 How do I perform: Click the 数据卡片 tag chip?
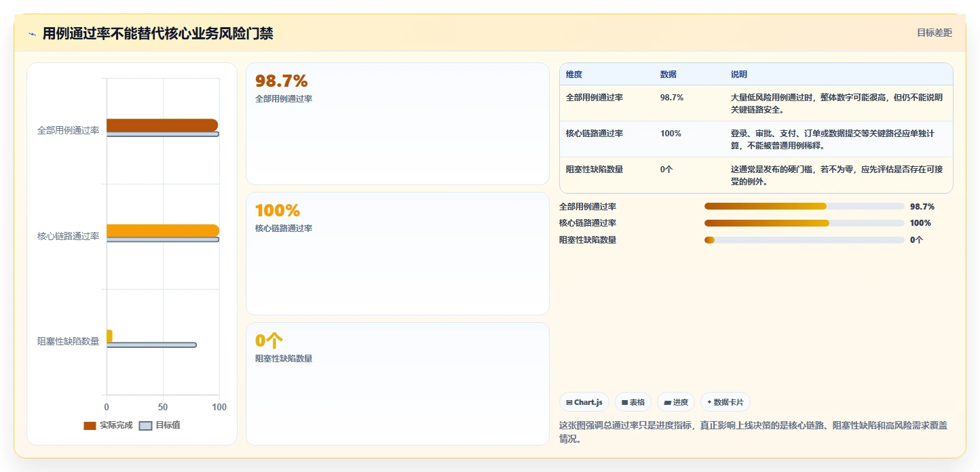[x=725, y=402]
